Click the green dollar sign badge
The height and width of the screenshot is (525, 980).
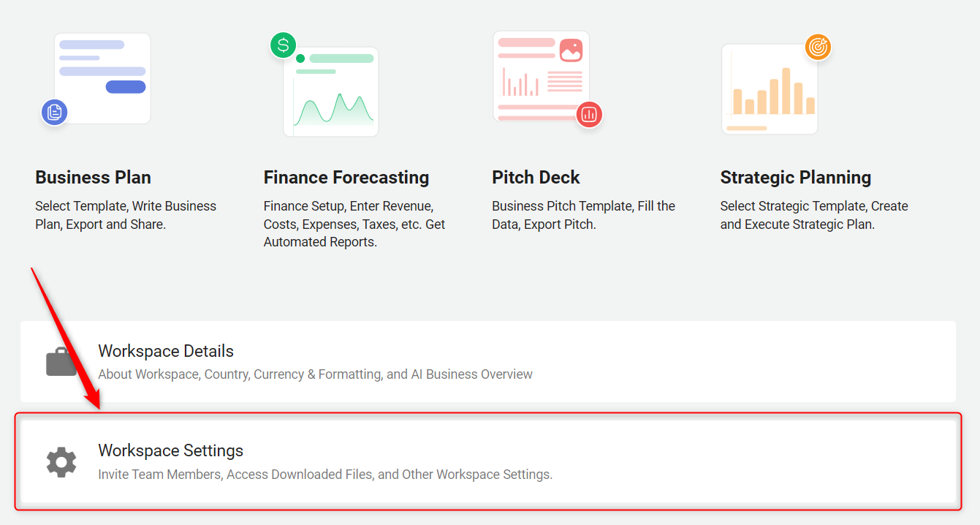pyautogui.click(x=283, y=45)
